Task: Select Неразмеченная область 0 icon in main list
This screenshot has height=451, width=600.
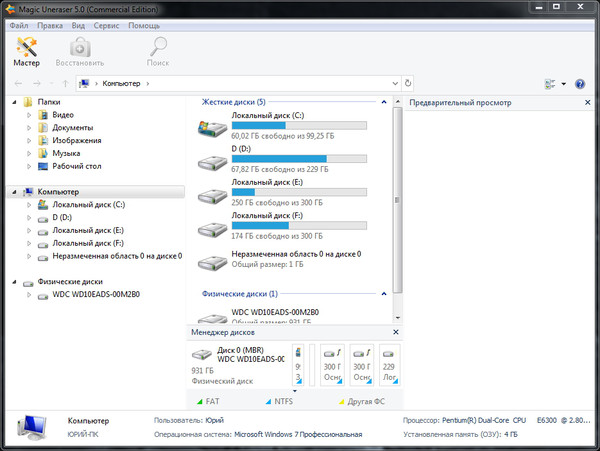Action: tap(212, 262)
